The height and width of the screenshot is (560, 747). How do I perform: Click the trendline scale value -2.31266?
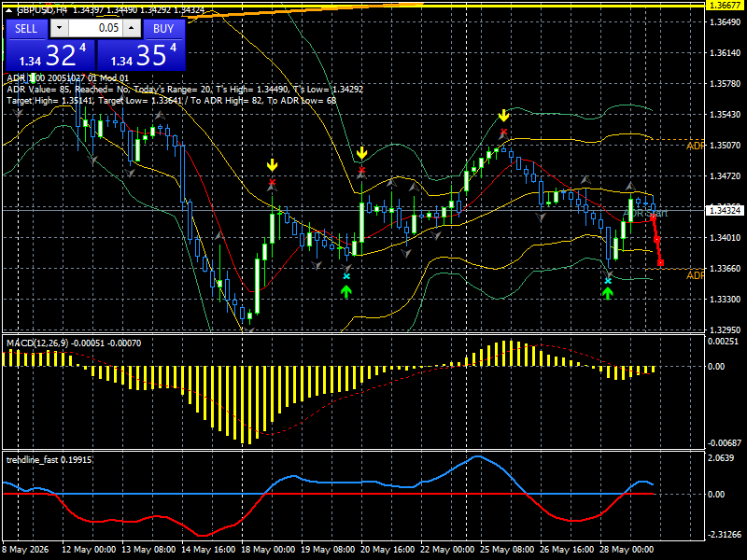click(725, 534)
